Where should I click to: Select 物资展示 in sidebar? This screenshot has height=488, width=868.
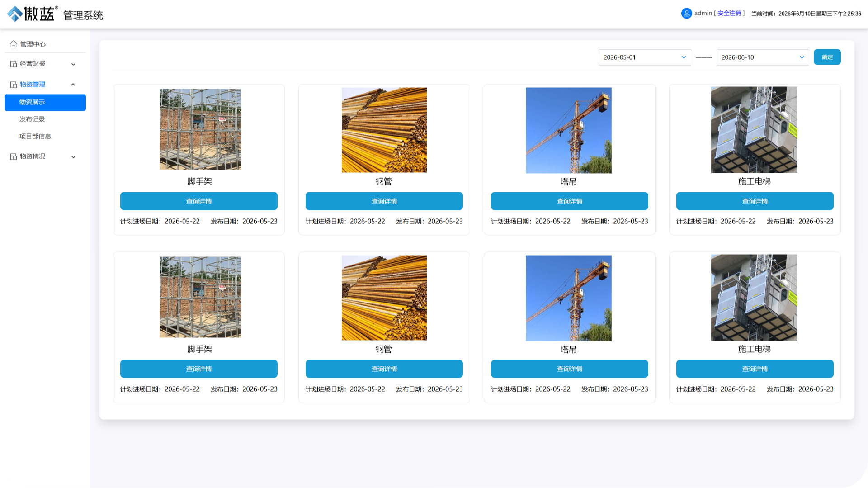tap(45, 103)
